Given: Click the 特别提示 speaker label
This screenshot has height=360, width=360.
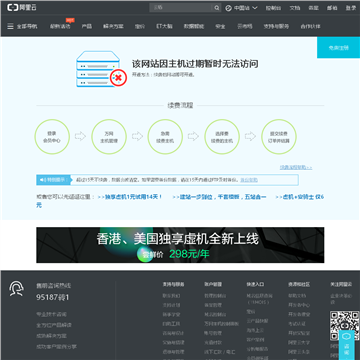Looking at the screenshot, I should 53,180.
